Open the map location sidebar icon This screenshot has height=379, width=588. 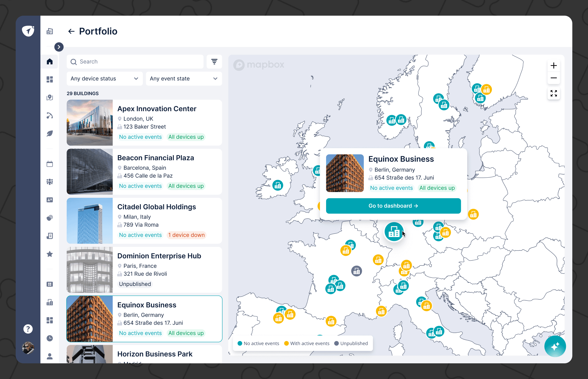coord(49,97)
